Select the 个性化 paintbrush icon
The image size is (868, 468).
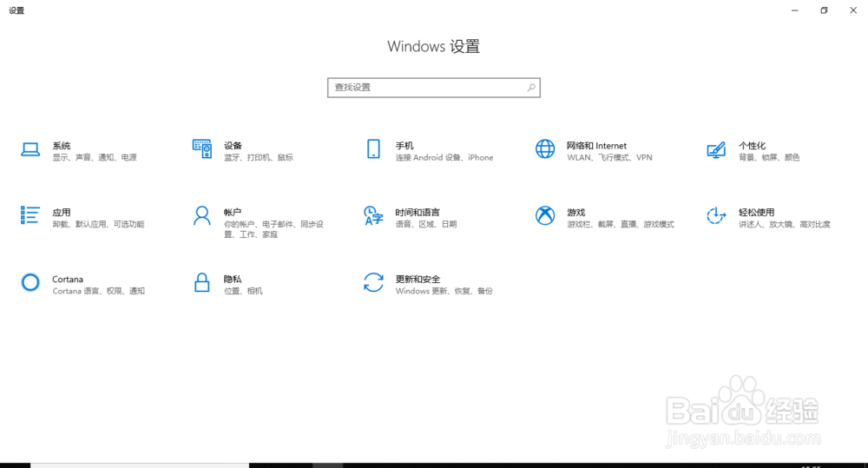[x=716, y=149]
